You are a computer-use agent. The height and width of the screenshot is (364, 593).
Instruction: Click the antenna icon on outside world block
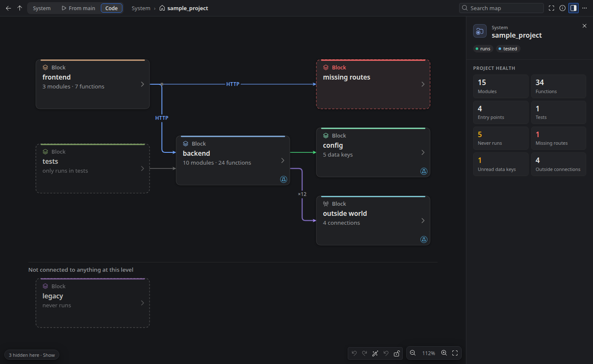click(326, 204)
